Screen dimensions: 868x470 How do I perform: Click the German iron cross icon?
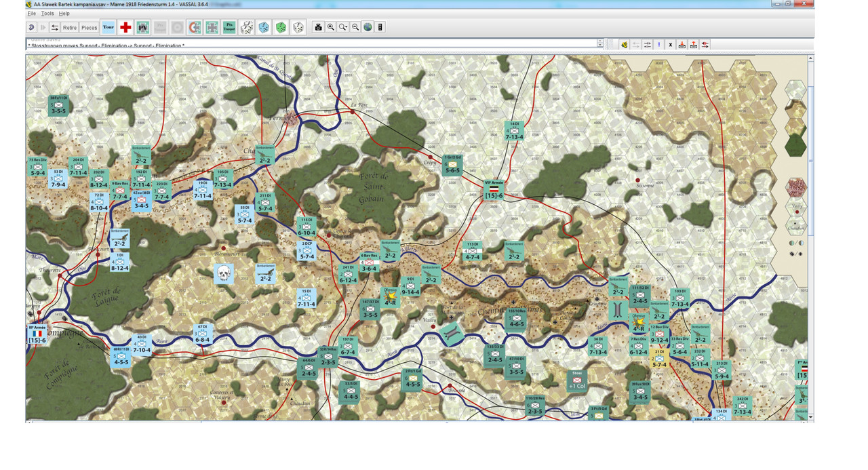[212, 28]
